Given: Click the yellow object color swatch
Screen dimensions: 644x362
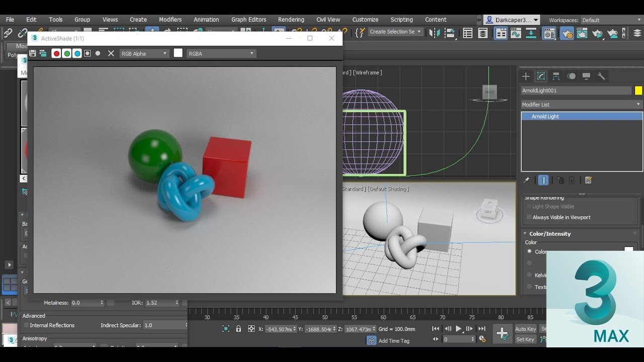Looking at the screenshot, I should click(638, 90).
